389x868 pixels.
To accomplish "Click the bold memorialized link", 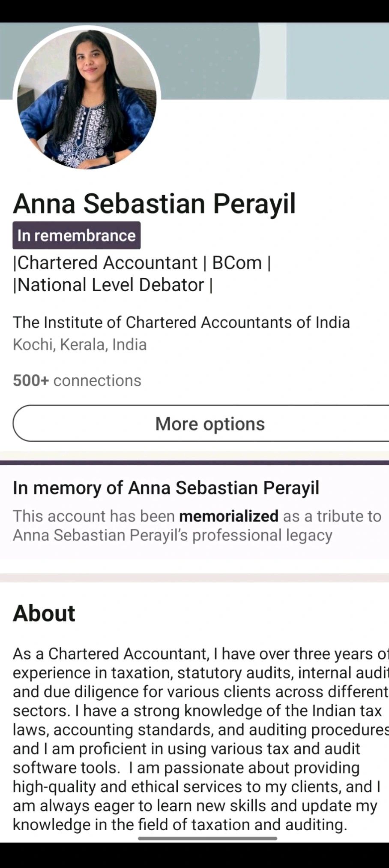I will click(228, 516).
